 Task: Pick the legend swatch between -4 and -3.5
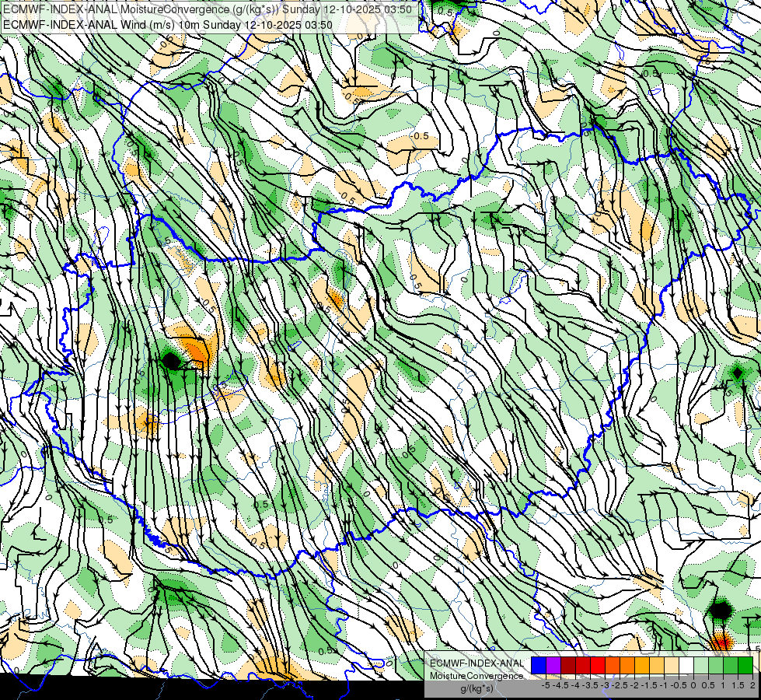583,666
